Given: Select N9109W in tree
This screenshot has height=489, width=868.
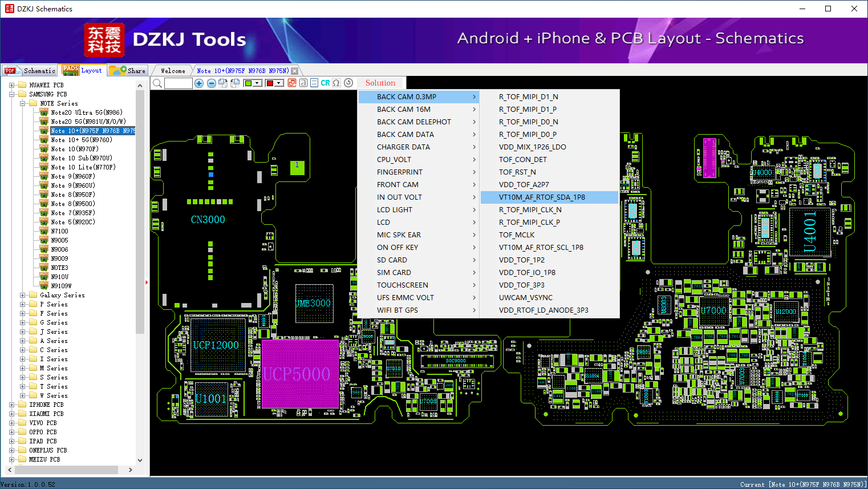Looking at the screenshot, I should (61, 286).
